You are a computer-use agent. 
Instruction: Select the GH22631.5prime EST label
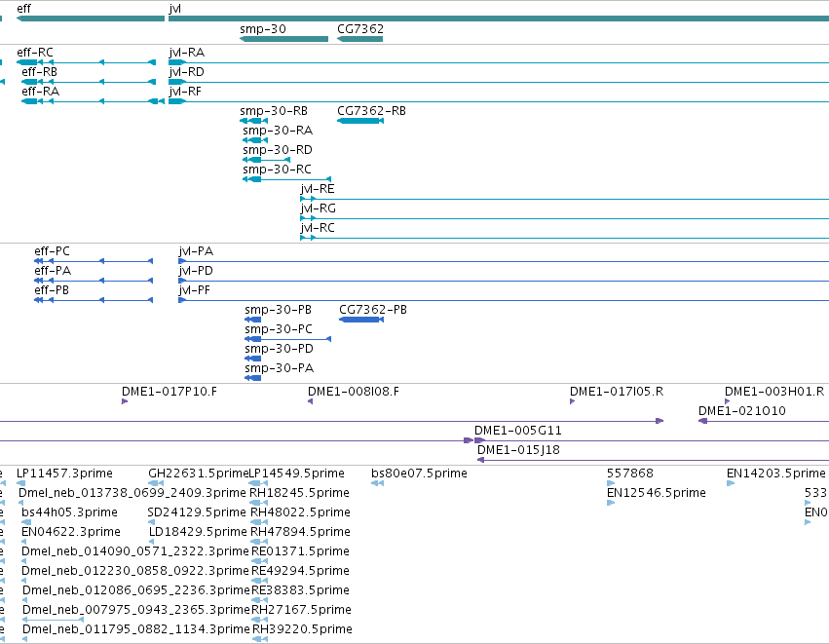pos(199,474)
